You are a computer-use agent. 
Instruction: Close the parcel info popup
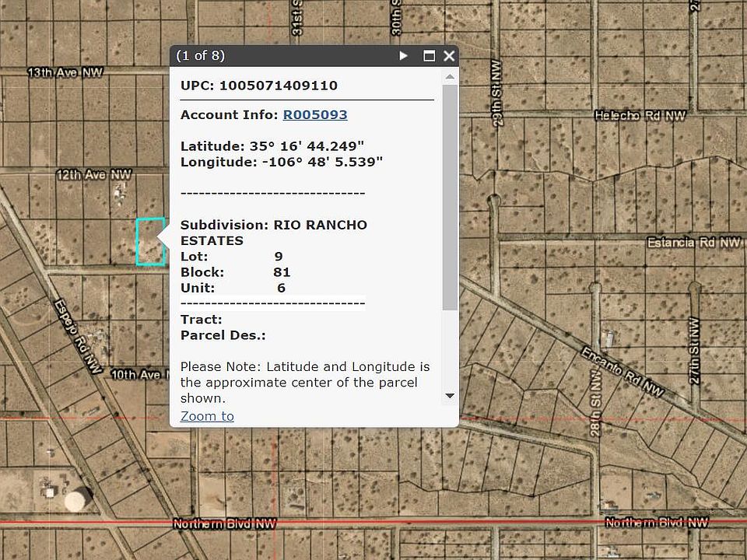pos(449,56)
